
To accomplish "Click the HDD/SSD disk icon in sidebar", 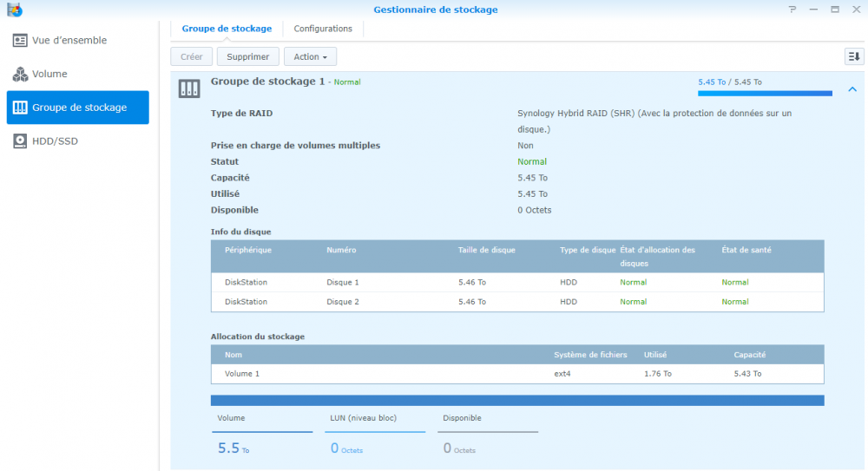I will 20,141.
